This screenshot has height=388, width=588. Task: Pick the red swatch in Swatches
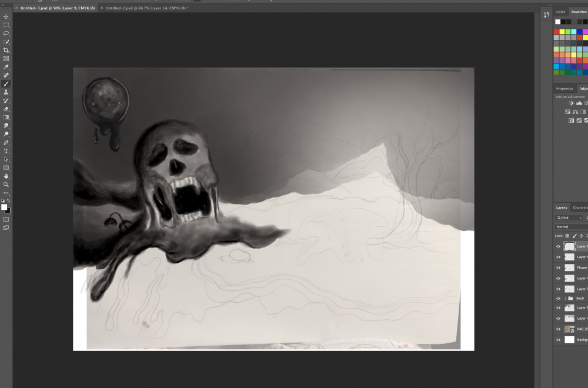tap(557, 32)
